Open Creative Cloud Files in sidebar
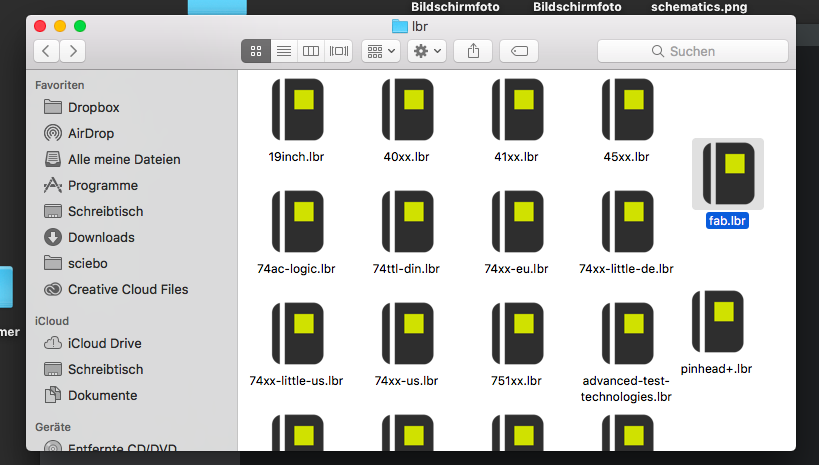 (x=116, y=289)
